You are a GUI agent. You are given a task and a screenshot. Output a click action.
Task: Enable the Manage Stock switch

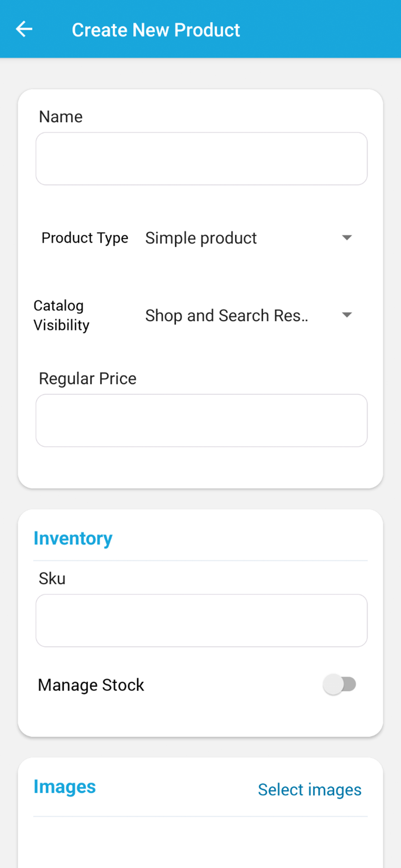pos(339,684)
